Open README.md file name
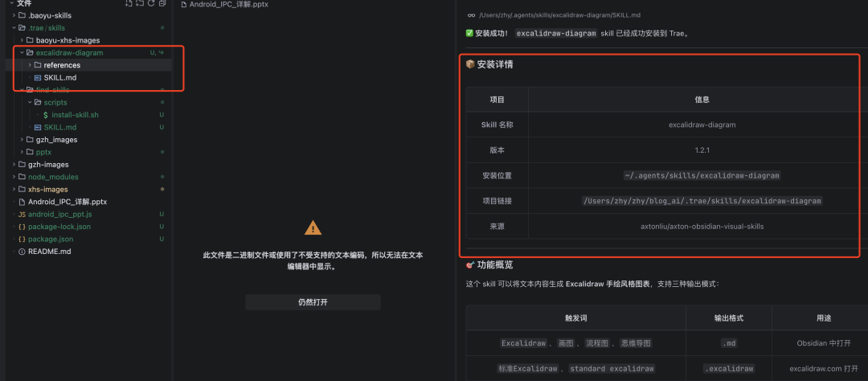The height and width of the screenshot is (381, 868). click(x=49, y=252)
